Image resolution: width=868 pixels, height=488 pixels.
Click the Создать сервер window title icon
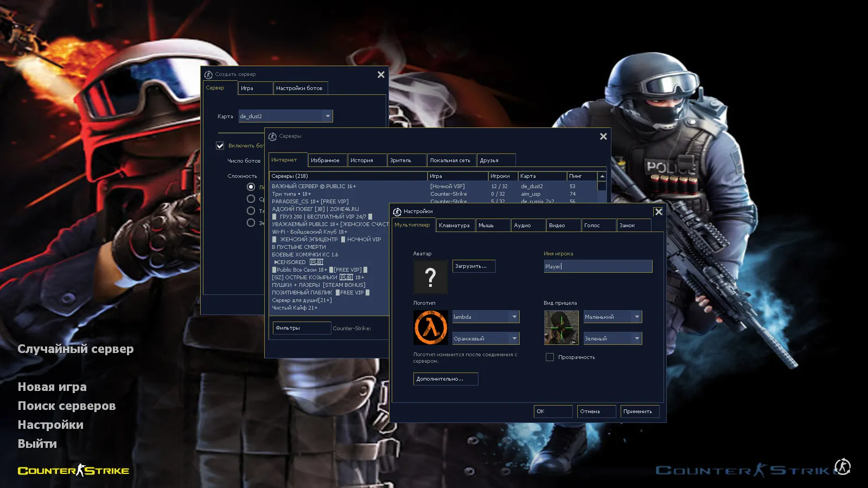(x=208, y=74)
